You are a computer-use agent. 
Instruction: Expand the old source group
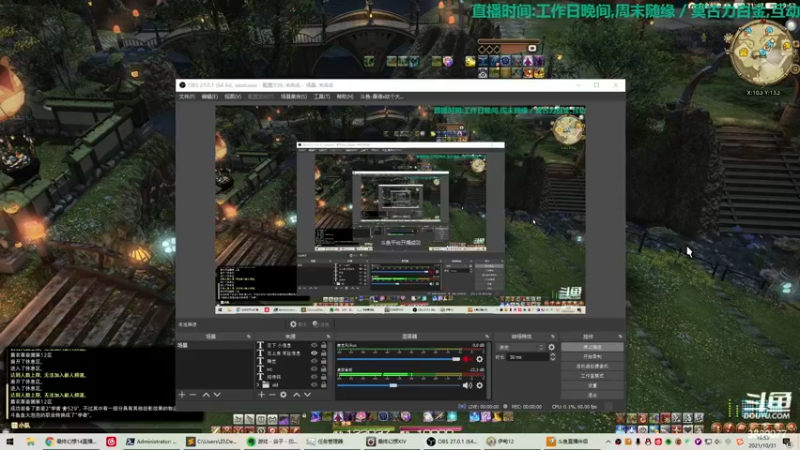pos(259,385)
